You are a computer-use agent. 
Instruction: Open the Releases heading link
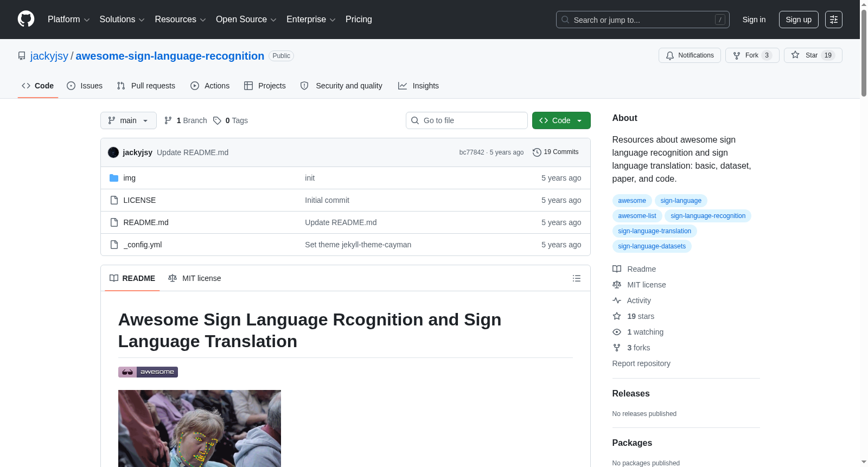pos(631,394)
